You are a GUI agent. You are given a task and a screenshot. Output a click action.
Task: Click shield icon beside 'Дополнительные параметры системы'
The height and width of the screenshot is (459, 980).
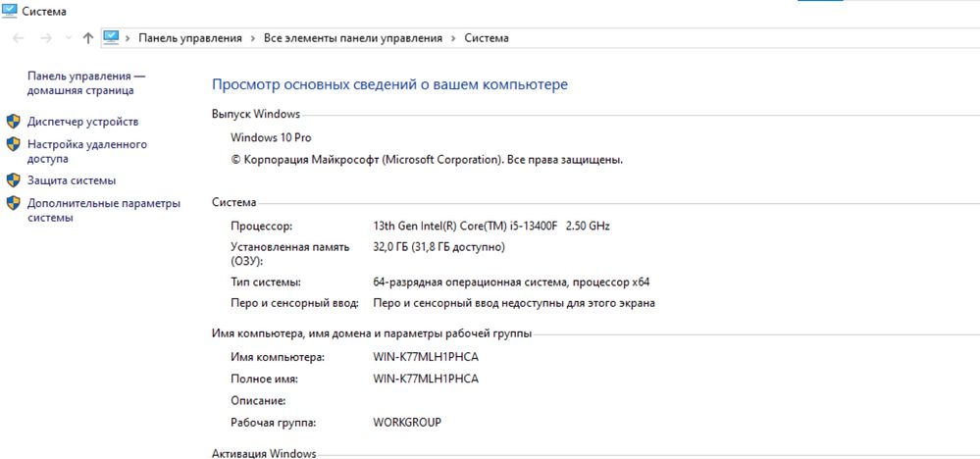coord(13,203)
